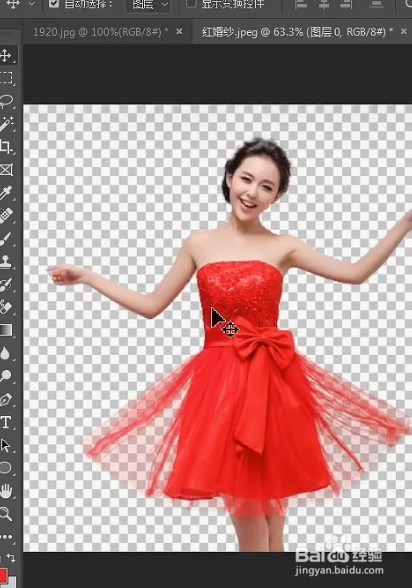This screenshot has height=588, width=412.
Task: Select the Horizontal Type tool
Action: (x=6, y=423)
